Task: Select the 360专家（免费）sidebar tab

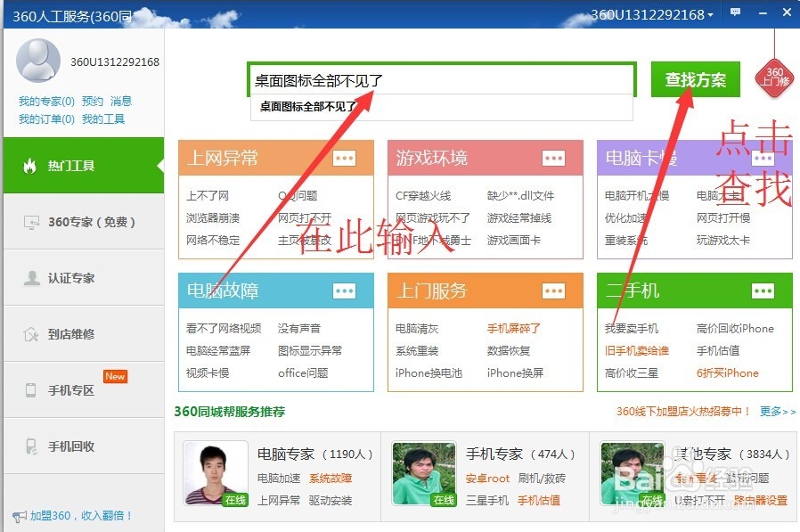Action: (84, 222)
